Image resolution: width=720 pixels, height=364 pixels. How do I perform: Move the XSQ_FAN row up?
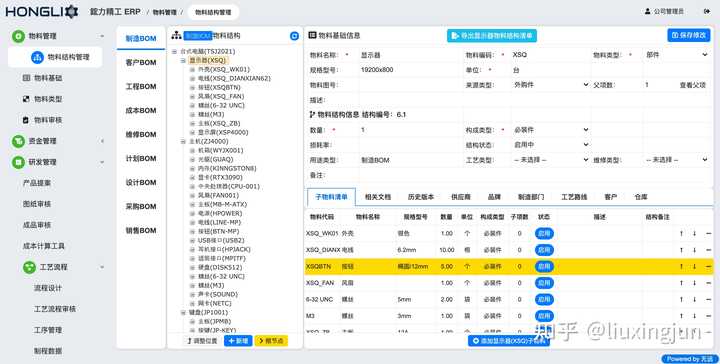681,283
